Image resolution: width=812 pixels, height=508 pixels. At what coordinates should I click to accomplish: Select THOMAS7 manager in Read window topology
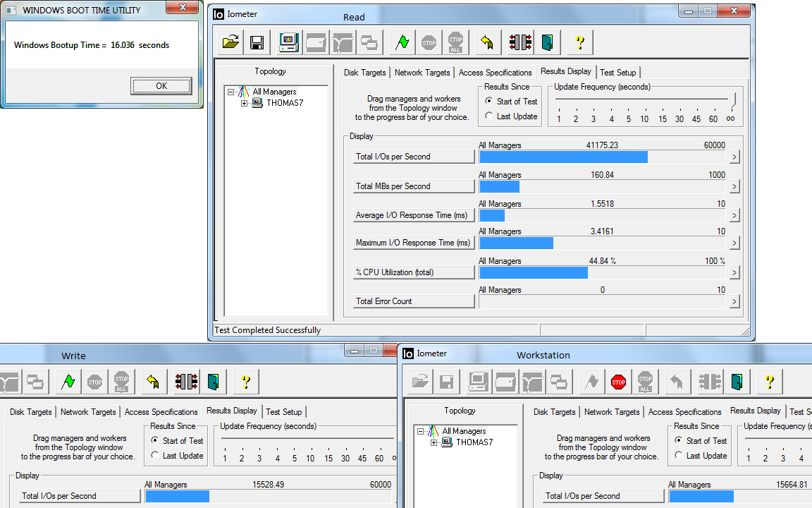pos(285,103)
